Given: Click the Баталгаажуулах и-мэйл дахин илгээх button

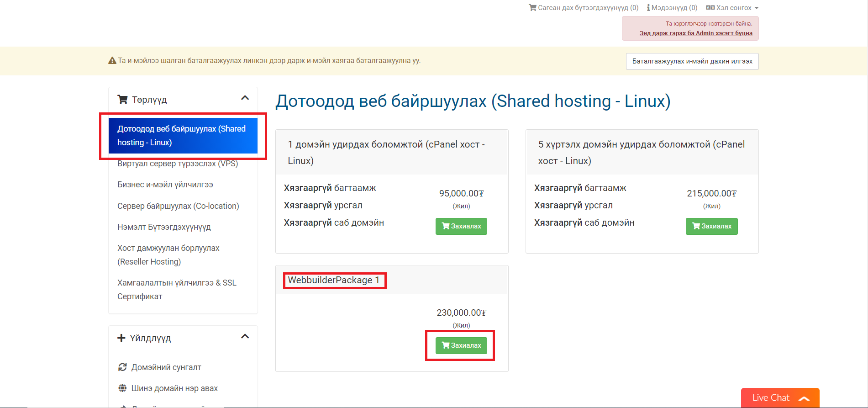Looking at the screenshot, I should tap(692, 61).
